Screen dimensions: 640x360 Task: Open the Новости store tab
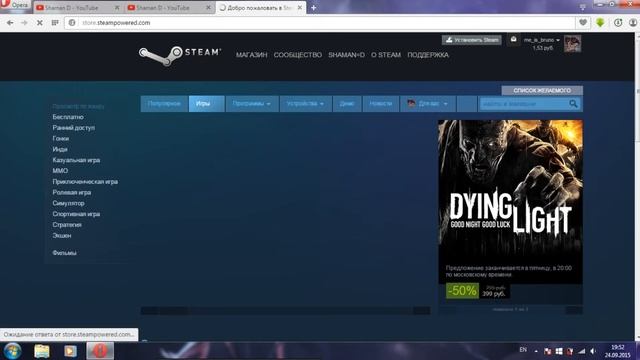click(380, 104)
